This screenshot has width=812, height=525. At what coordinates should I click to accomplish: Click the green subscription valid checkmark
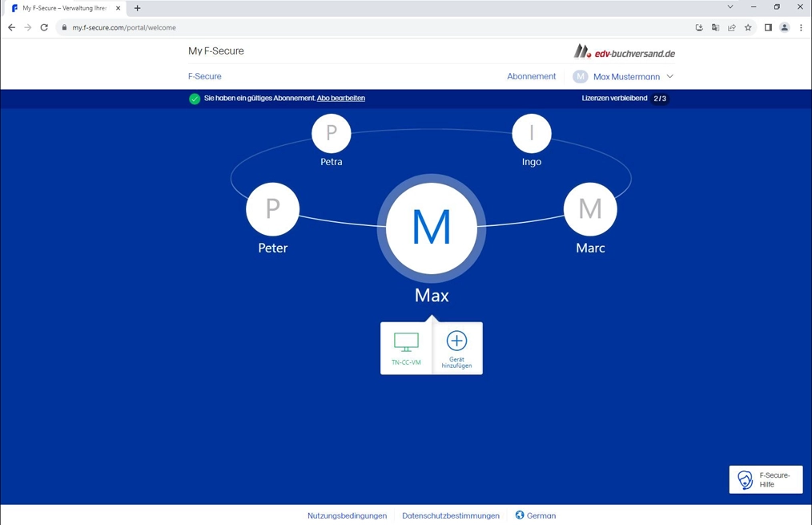click(x=195, y=99)
